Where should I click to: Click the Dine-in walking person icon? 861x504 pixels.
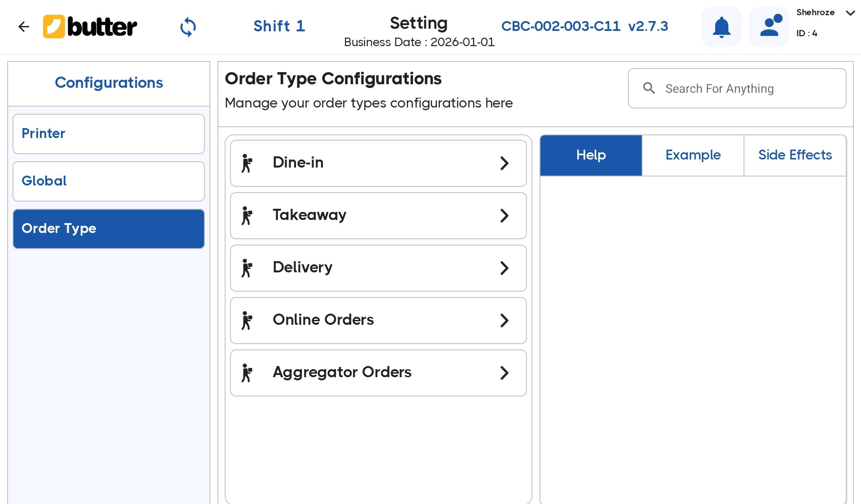[247, 163]
